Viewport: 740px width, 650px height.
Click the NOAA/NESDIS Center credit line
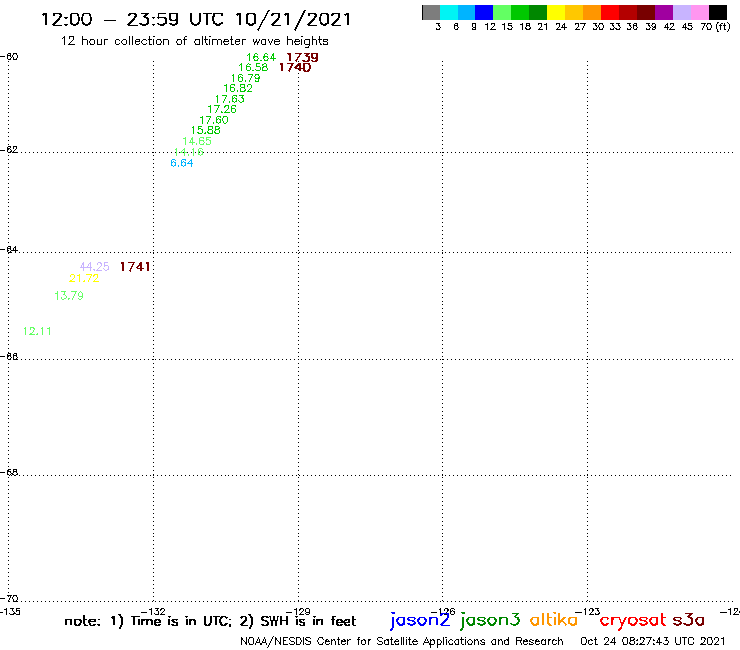[x=402, y=642]
